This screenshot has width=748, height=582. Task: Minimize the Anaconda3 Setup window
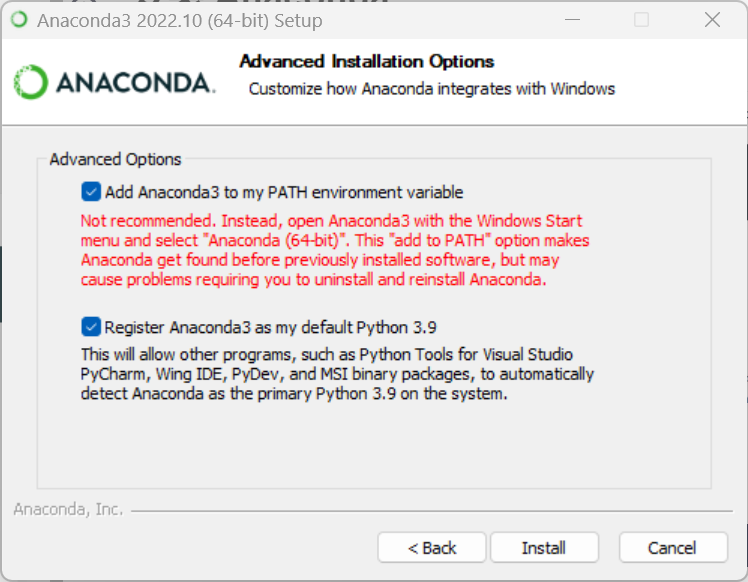(x=572, y=20)
